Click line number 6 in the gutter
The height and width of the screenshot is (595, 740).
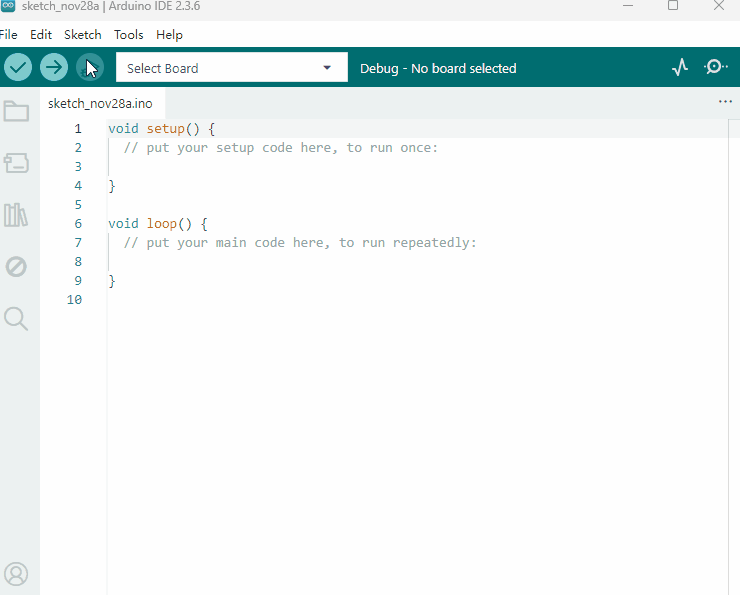click(78, 224)
